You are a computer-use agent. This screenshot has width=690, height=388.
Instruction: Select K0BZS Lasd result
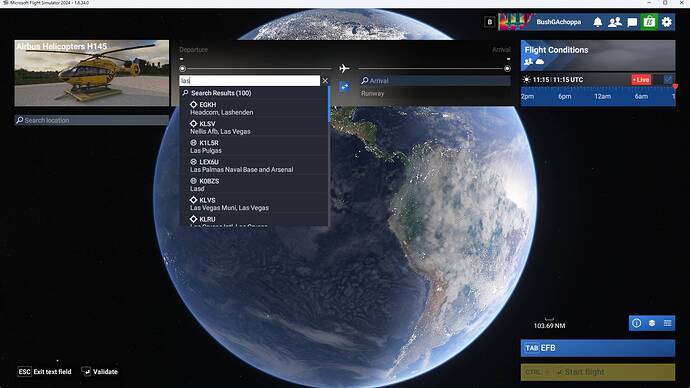254,185
